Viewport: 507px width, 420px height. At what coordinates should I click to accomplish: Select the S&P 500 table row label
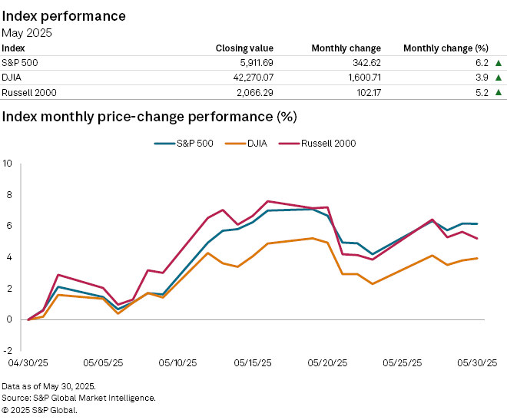coord(18,63)
